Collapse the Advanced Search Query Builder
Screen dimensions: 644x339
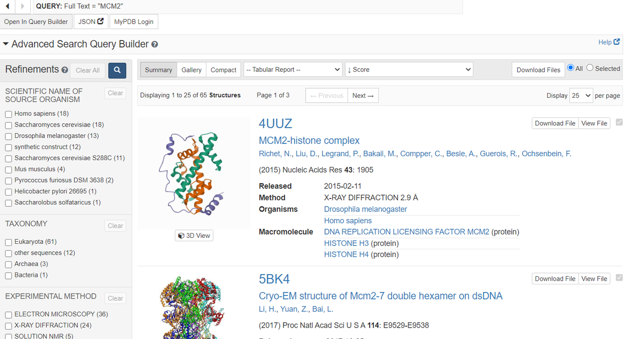tap(6, 44)
